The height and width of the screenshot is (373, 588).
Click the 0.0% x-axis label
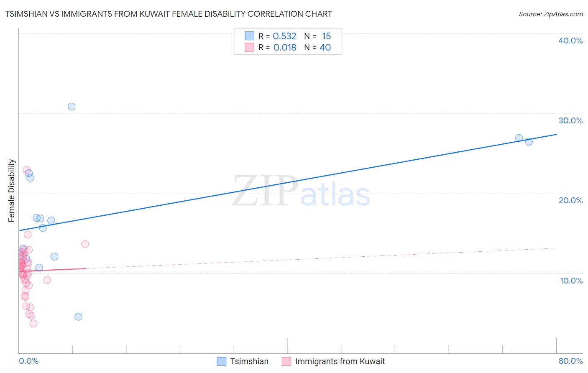(28, 361)
